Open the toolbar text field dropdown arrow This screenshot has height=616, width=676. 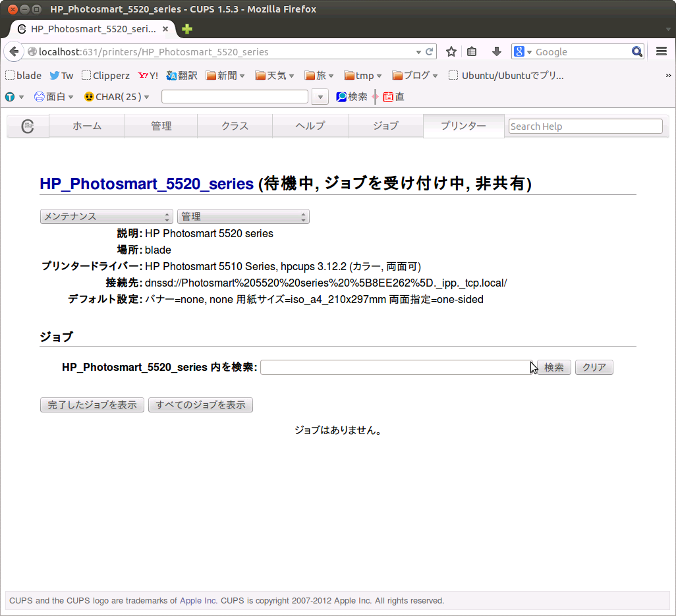pos(320,97)
